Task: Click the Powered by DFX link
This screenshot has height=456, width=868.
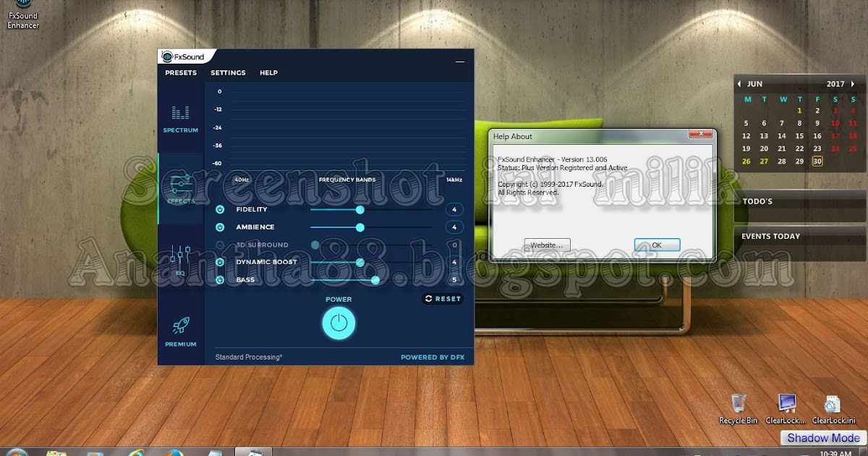Action: pos(433,358)
